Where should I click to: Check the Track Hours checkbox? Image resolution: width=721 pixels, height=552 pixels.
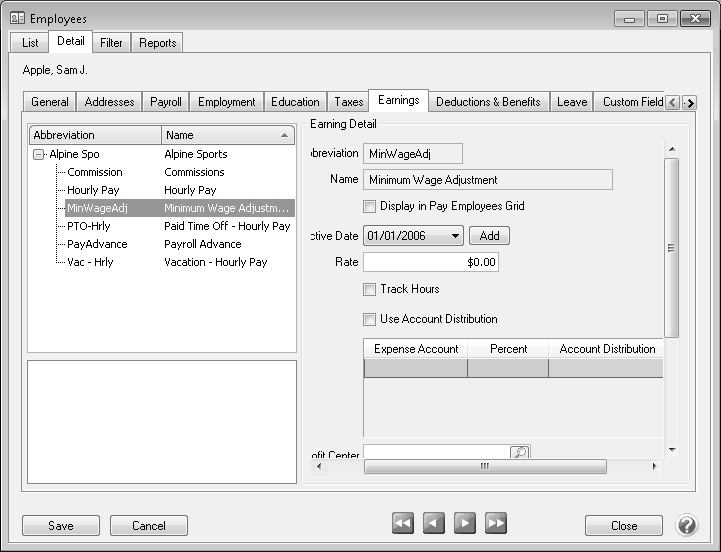[370, 289]
